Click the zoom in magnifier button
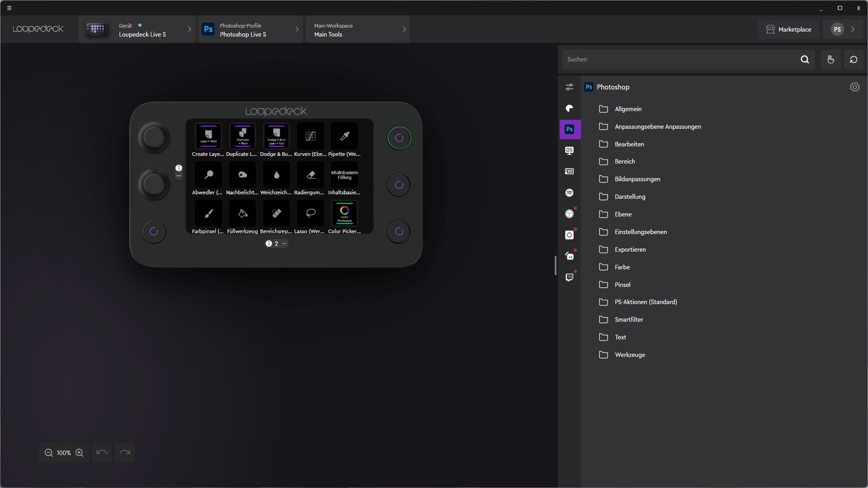Image resolution: width=868 pixels, height=488 pixels. pyautogui.click(x=80, y=453)
